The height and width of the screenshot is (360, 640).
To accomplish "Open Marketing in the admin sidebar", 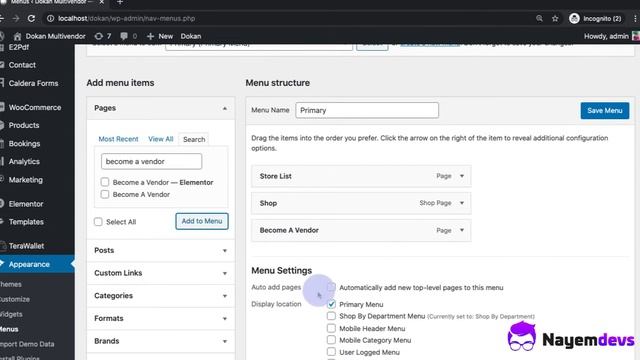I will coord(26,180).
